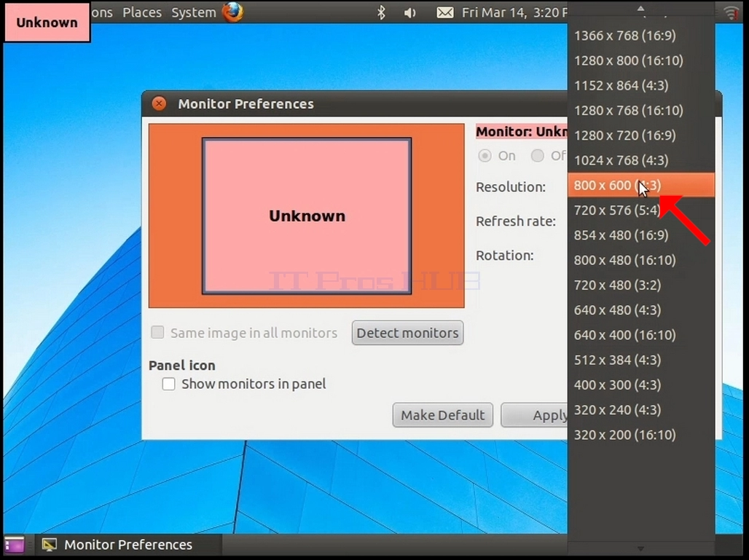Click the Unknown monitor label at top-left

pos(47,23)
